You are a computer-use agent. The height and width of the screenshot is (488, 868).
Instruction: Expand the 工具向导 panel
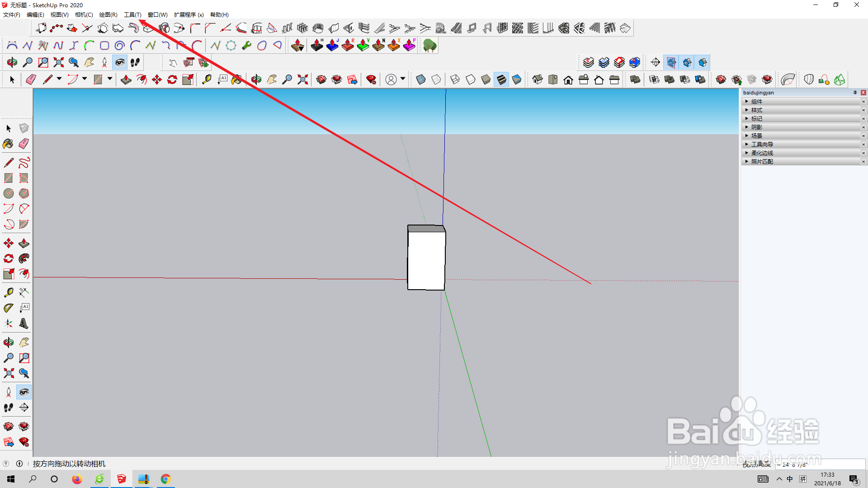click(804, 145)
